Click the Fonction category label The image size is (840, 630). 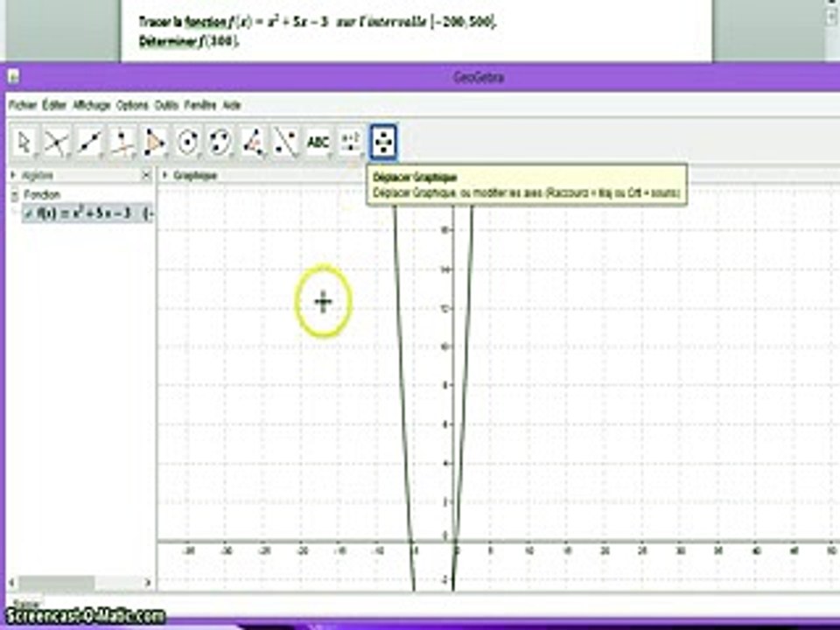click(42, 194)
